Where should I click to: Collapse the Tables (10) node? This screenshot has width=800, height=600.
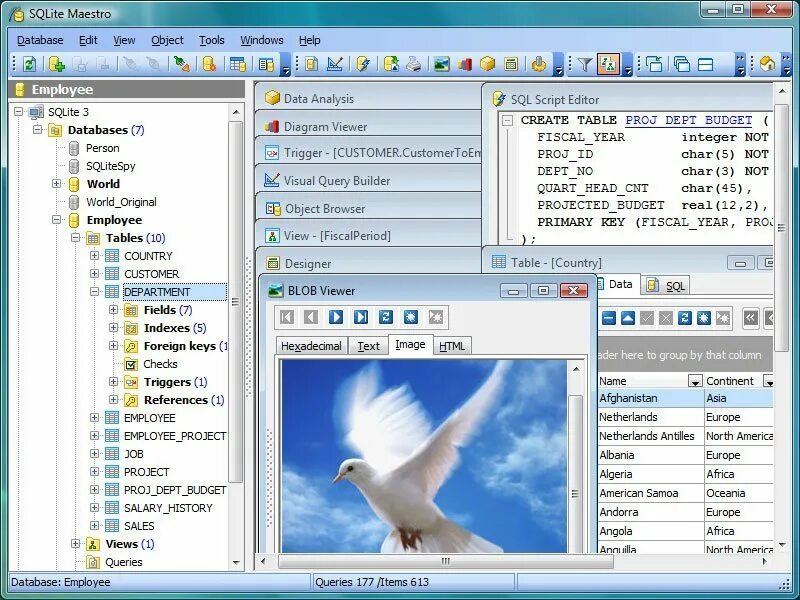(76, 237)
